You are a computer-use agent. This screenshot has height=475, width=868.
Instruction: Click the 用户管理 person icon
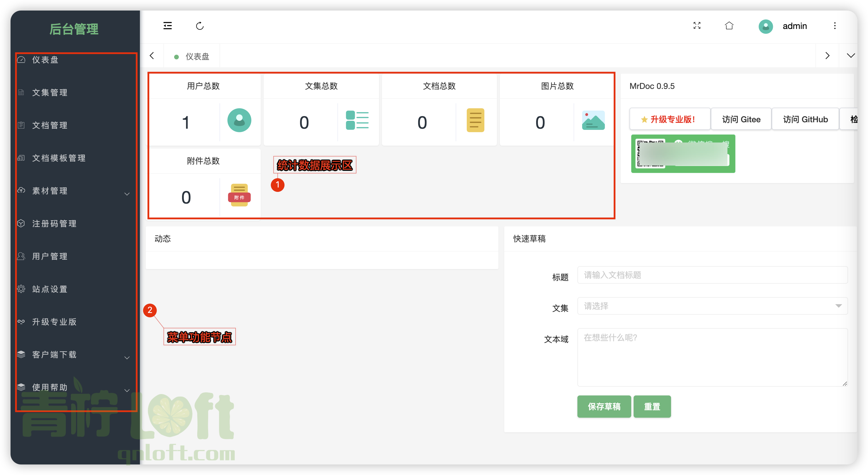(x=21, y=256)
